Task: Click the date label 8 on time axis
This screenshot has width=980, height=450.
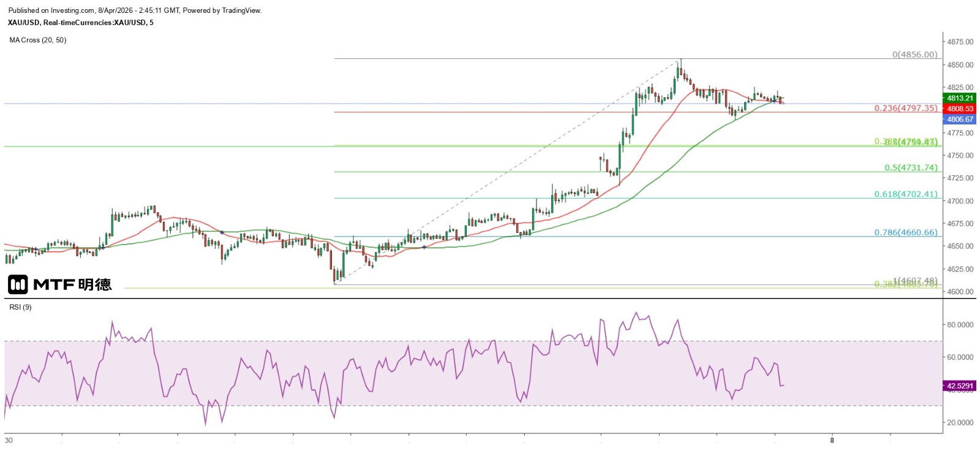Action: pos(832,440)
